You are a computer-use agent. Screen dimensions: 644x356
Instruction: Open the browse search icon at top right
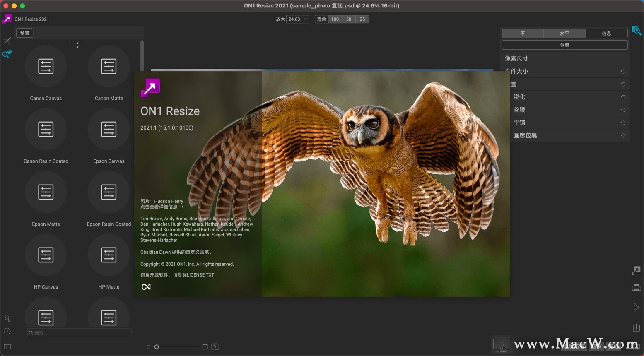point(636,31)
